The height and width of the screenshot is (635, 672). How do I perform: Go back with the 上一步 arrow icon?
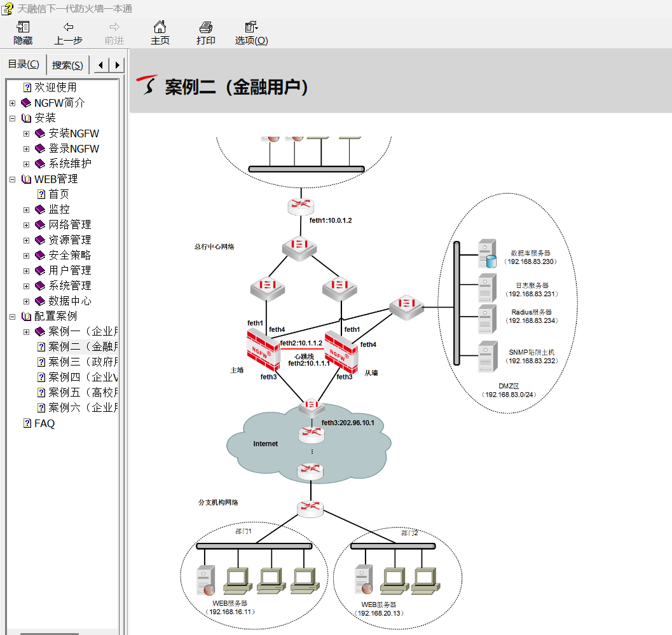click(68, 27)
